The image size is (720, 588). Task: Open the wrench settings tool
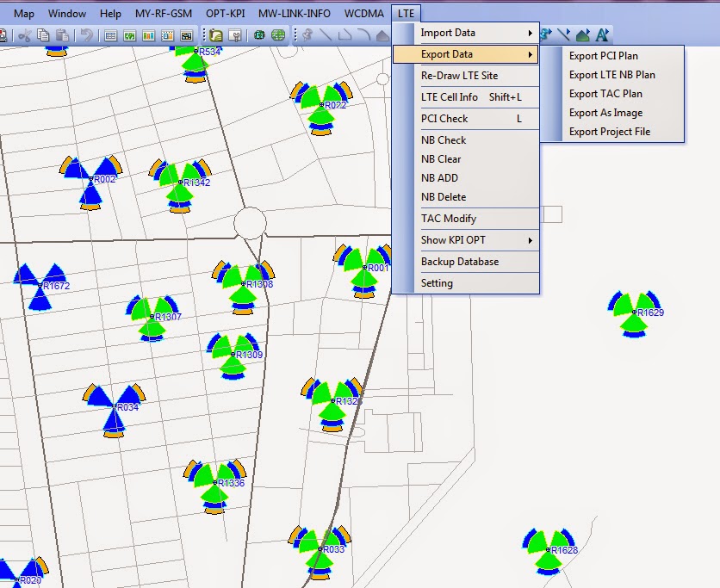tap(234, 34)
